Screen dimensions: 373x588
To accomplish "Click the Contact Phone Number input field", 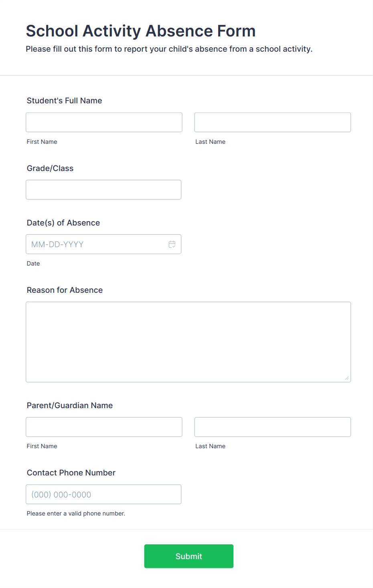I will pos(103,494).
